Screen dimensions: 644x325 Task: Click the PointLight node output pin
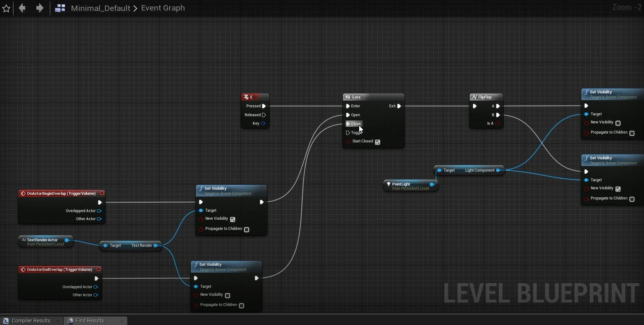point(432,184)
